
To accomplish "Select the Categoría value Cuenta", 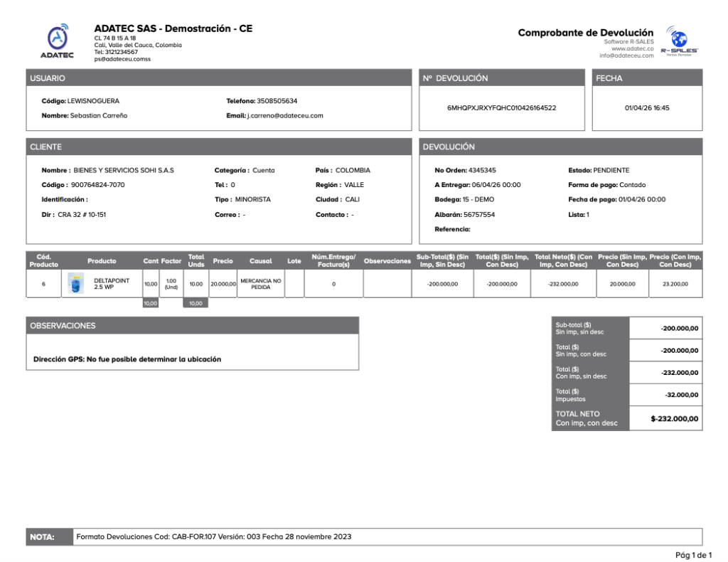I will tap(264, 171).
